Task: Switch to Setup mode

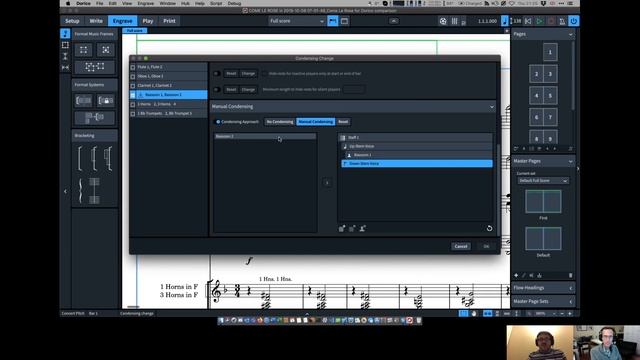Action: pos(72,21)
